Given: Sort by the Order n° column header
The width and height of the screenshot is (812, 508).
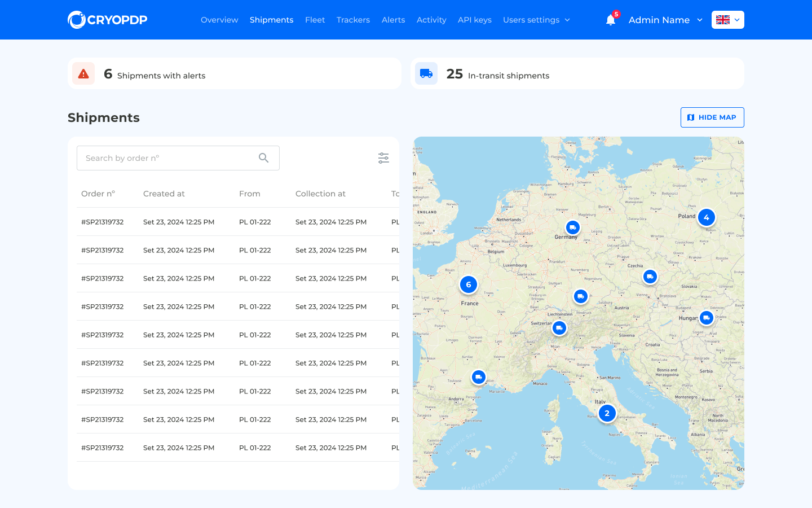Looking at the screenshot, I should pyautogui.click(x=98, y=194).
